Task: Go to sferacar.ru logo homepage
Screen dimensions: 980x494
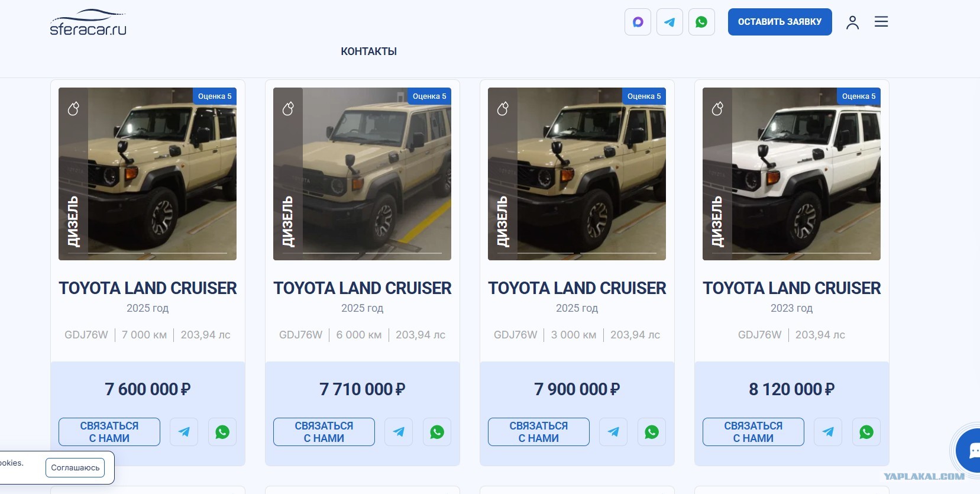Action: coord(88,22)
